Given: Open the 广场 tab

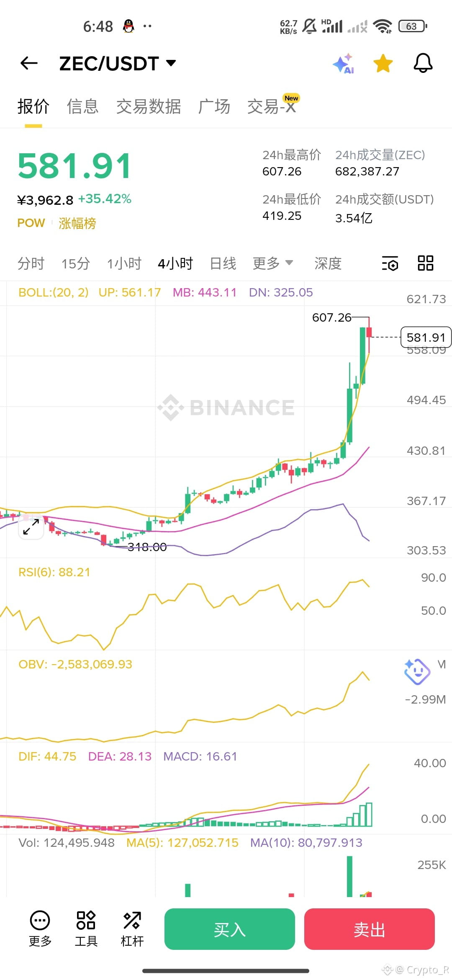Looking at the screenshot, I should 214,106.
